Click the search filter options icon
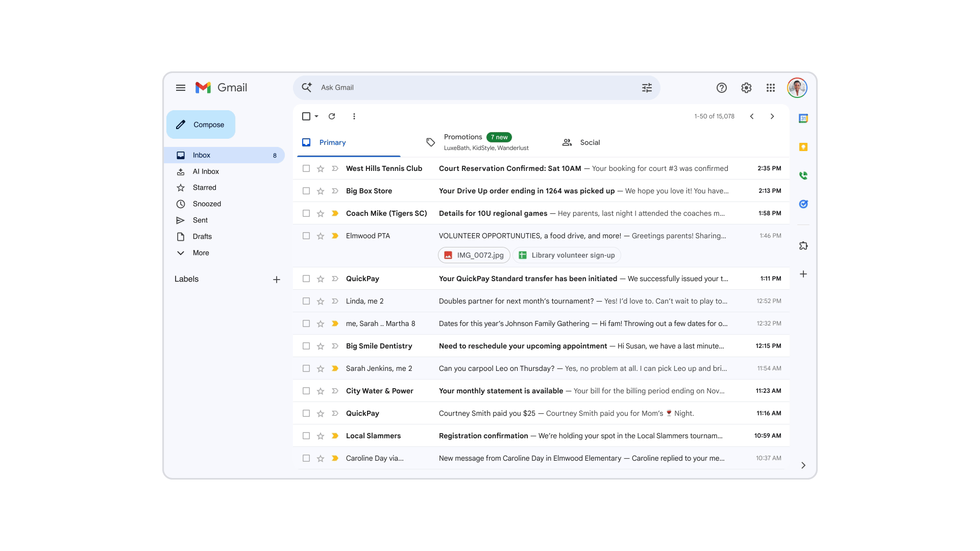This screenshot has width=980, height=551. 647,88
